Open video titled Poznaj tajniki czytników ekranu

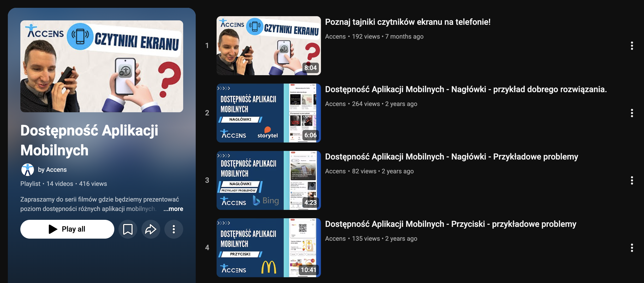point(408,22)
